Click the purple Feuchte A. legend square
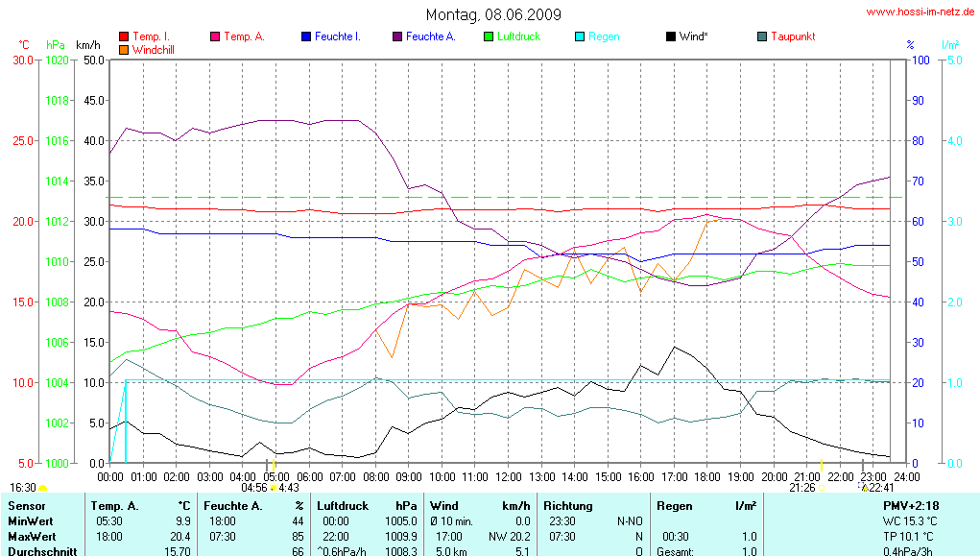Image resolution: width=980 pixels, height=556 pixels. [397, 36]
